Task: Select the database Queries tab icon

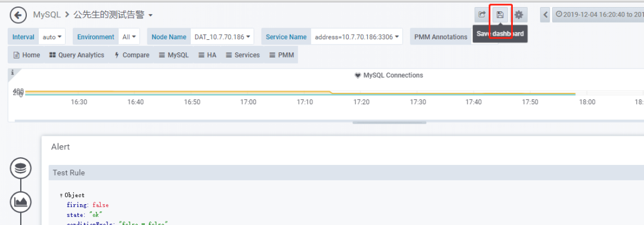Action: [x=20, y=169]
